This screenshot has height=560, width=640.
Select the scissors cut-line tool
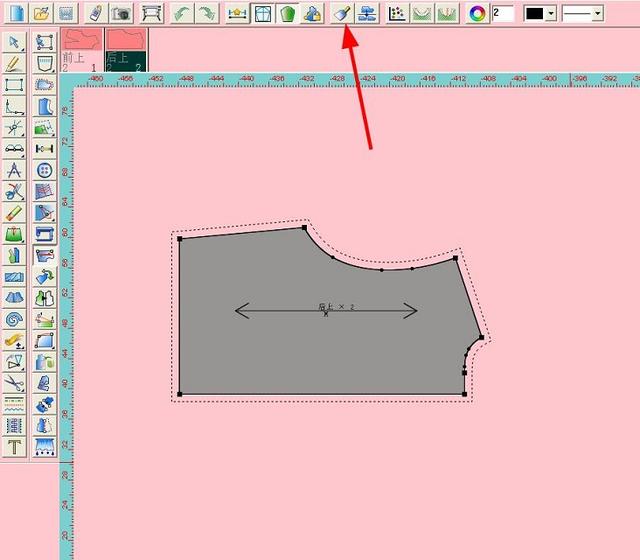[x=14, y=191]
